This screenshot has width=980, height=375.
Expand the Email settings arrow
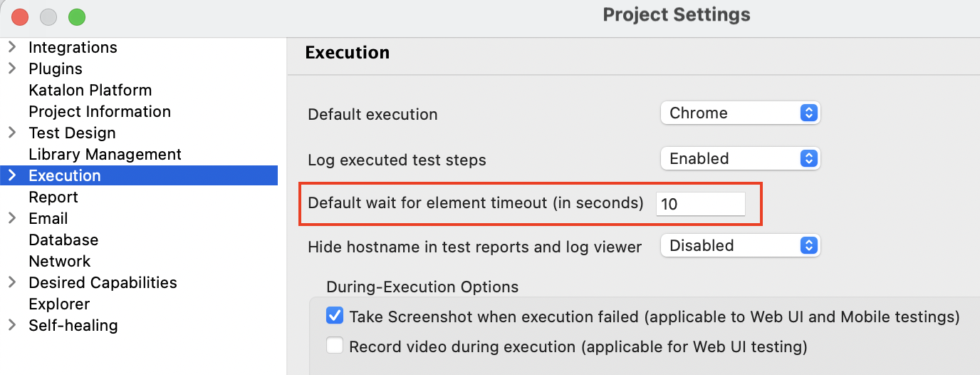click(12, 218)
